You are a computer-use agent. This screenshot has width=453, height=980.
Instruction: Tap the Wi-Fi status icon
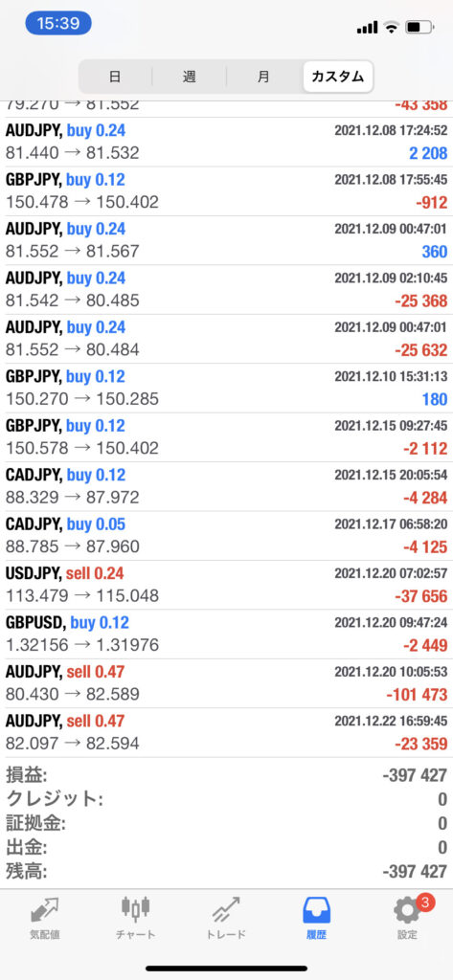coord(392,27)
